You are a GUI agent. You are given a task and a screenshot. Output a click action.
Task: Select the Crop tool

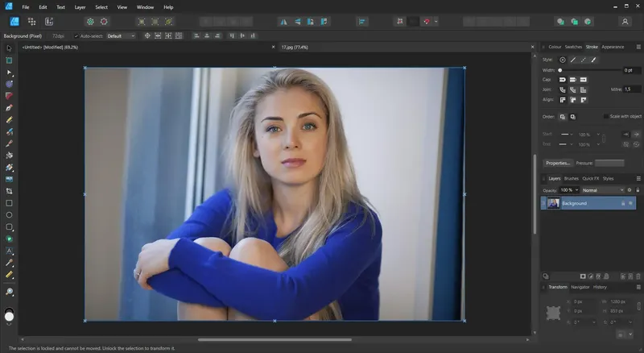coord(9,191)
